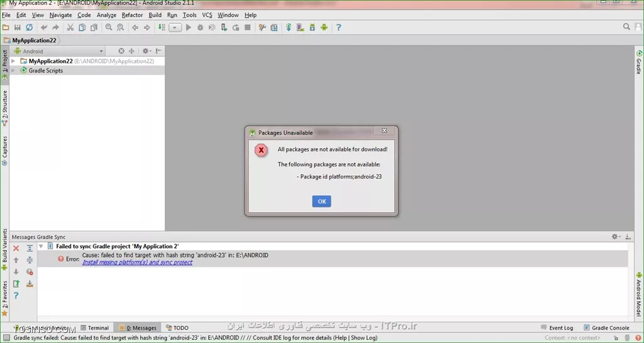The image size is (644, 343).
Task: Click the Back navigation arrow
Action: tap(135, 28)
